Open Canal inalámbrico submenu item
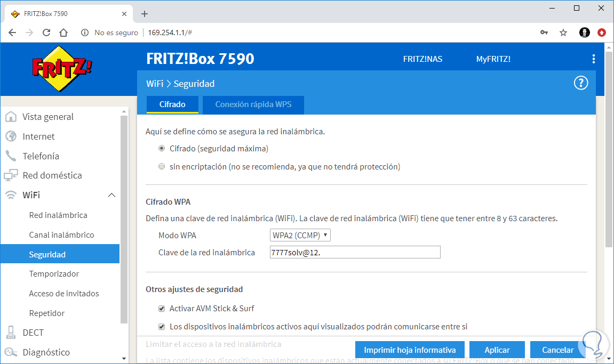Viewport: 614px width, 364px height. (61, 235)
